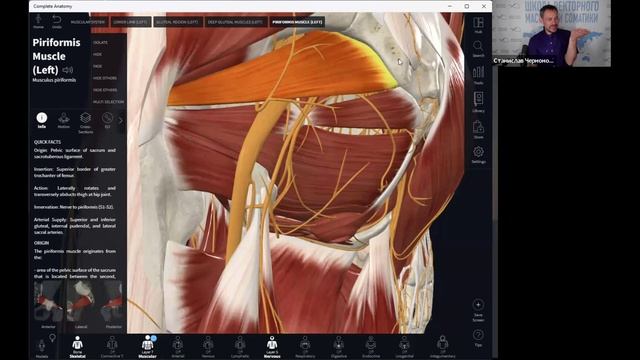
Task: Open the Store icon
Action: click(478, 130)
